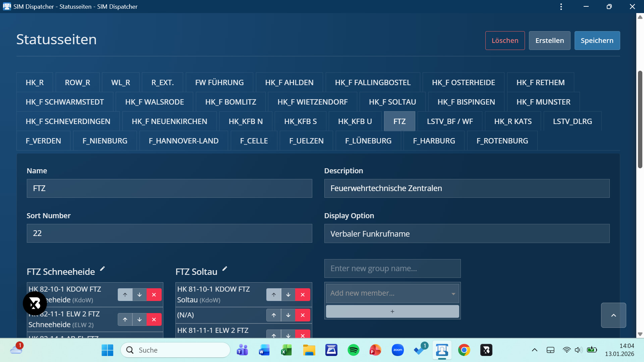Image resolution: width=644 pixels, height=362 pixels.
Task: Move HK 82-10-1 KDOW FTZ up
Action: click(125, 295)
